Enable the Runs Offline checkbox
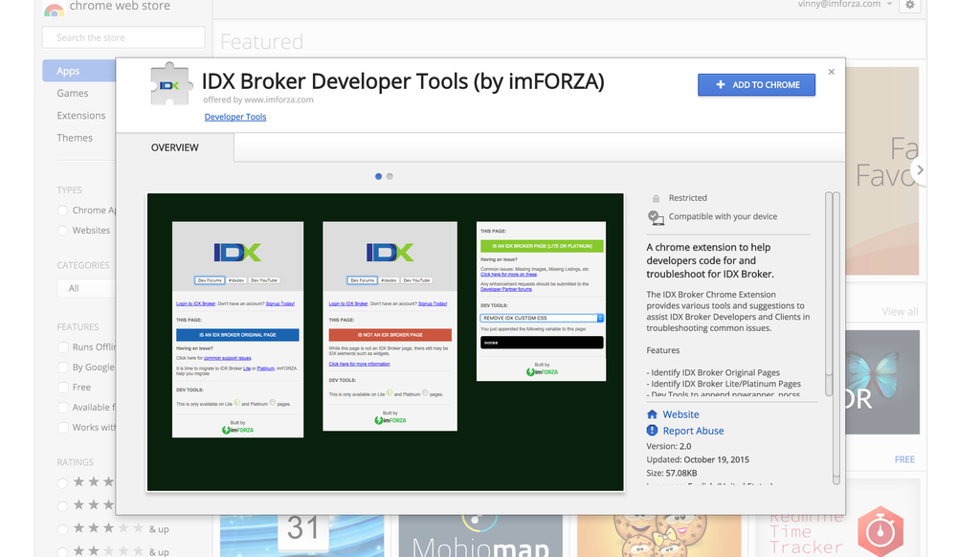980x557 pixels. tap(62, 347)
